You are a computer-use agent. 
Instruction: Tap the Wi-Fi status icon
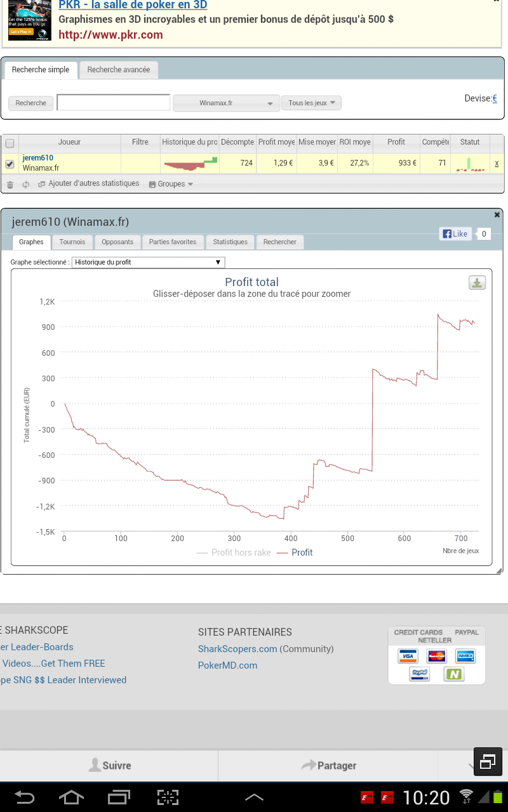[467, 796]
